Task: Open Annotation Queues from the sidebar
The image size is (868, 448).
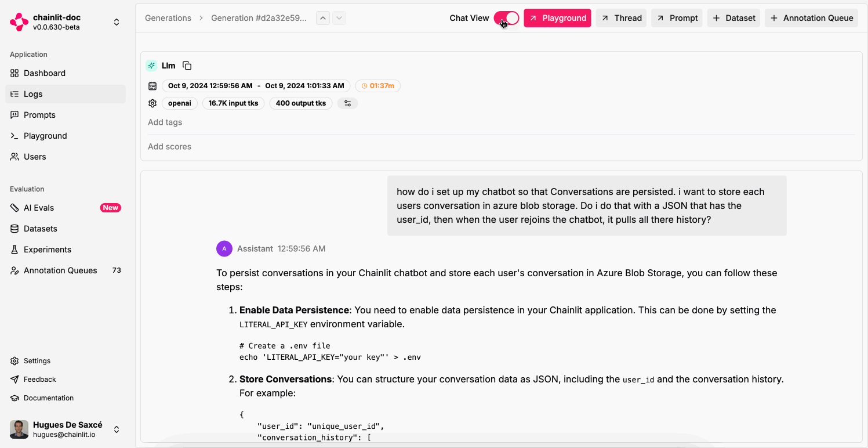Action: 60,270
